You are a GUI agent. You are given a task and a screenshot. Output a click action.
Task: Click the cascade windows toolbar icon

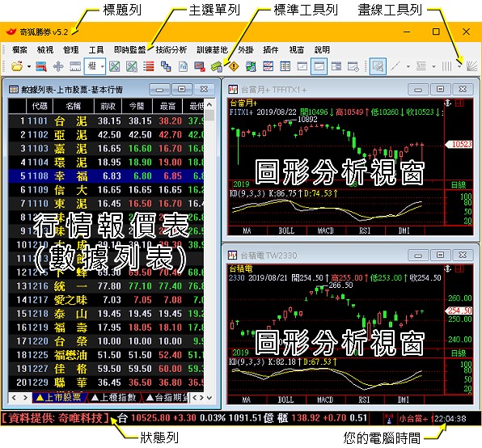click(166, 66)
